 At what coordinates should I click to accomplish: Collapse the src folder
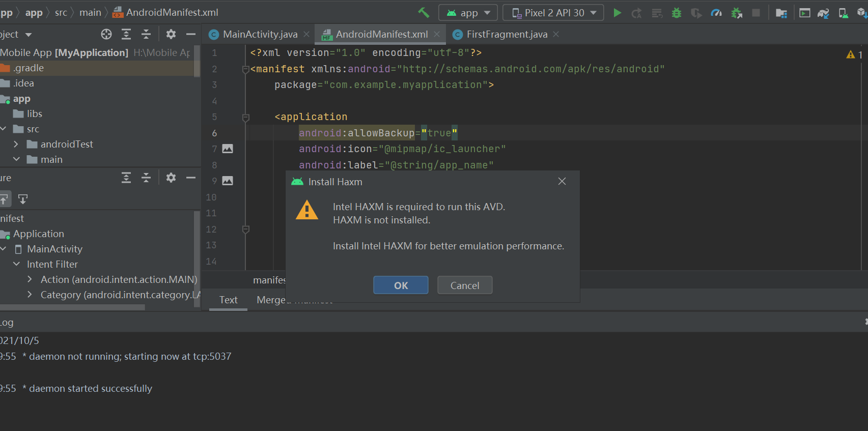4,129
